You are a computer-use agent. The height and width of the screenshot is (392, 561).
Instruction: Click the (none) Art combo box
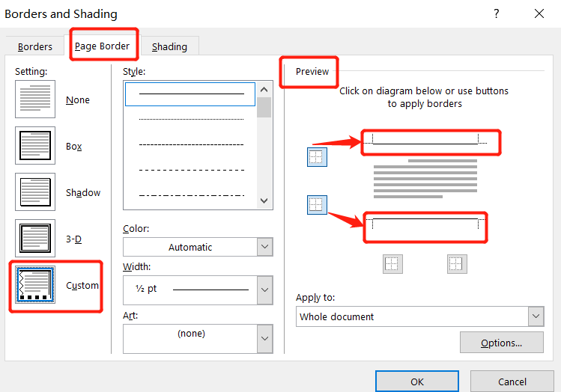[x=198, y=339]
